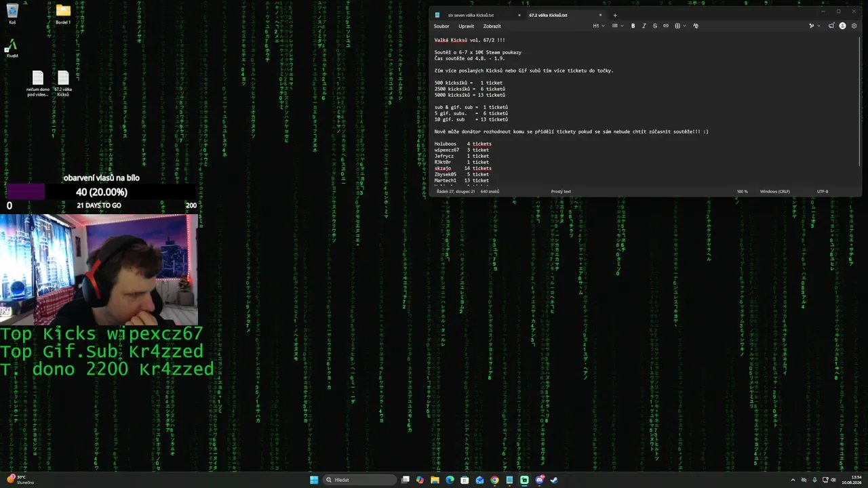868x488 pixels.
Task: Open the table insert dropdown
Action: point(679,26)
